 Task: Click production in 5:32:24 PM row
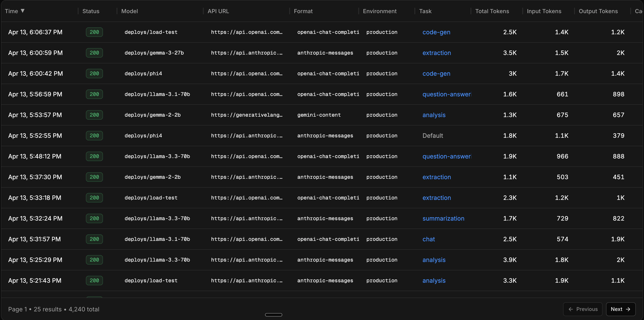pyautogui.click(x=382, y=219)
